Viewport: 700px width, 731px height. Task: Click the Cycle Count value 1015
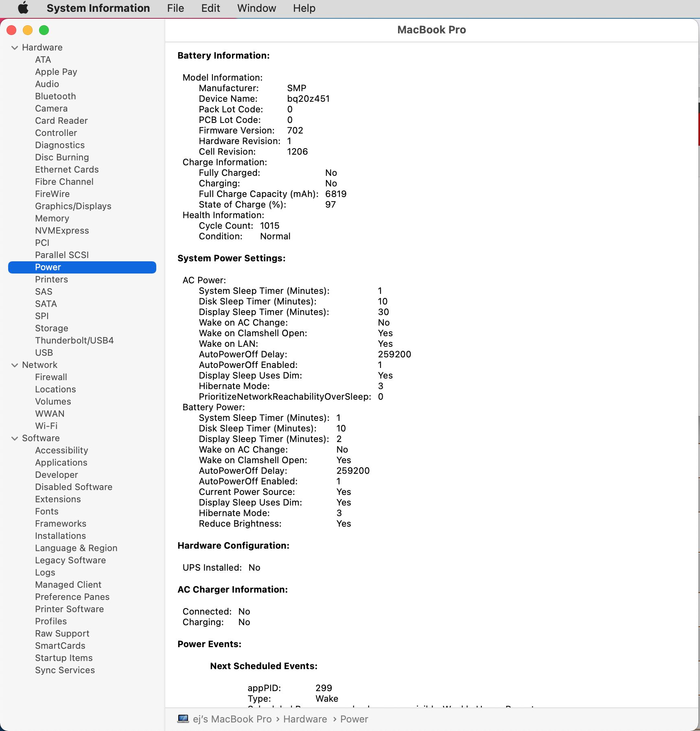pos(269,226)
